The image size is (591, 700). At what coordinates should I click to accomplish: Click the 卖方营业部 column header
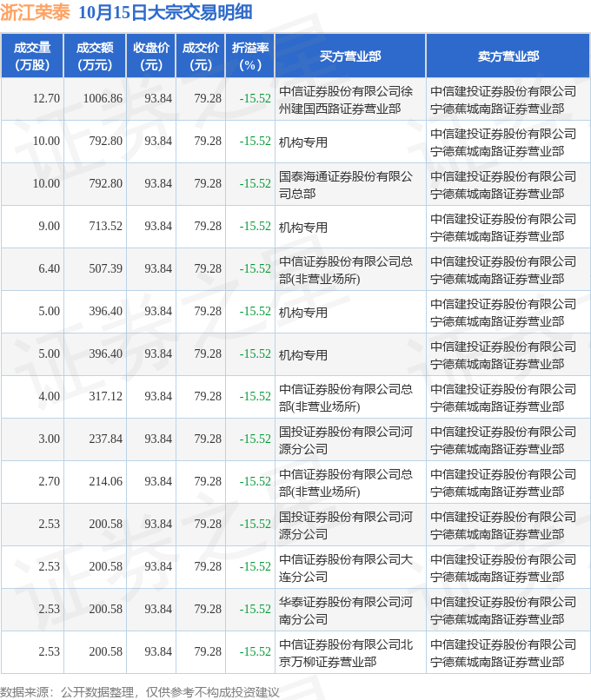508,56
